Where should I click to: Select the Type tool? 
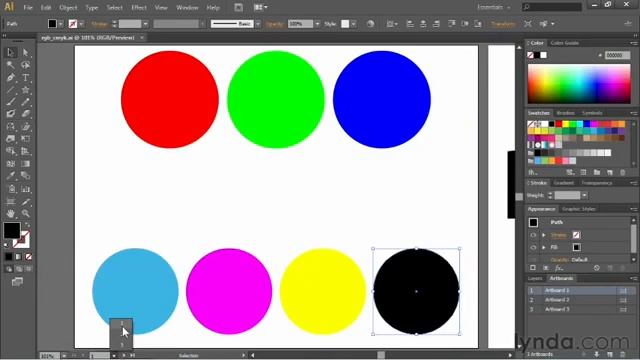[x=25, y=77]
